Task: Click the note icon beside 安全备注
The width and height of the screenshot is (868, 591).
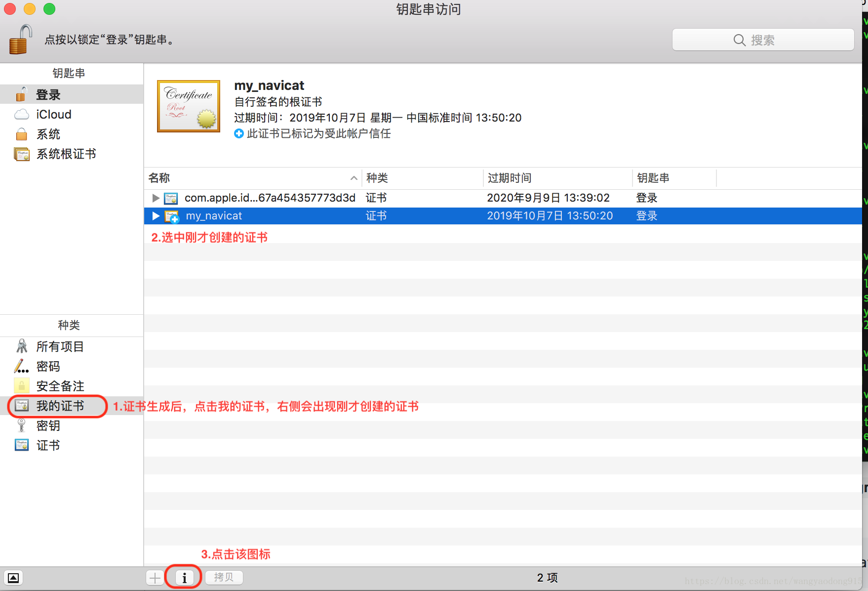Action: click(x=22, y=386)
